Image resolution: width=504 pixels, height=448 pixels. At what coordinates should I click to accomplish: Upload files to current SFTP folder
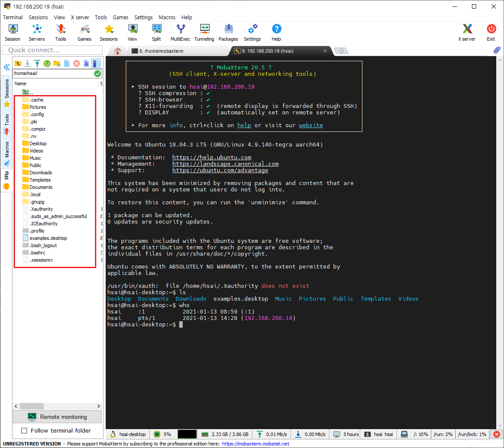pos(37,63)
